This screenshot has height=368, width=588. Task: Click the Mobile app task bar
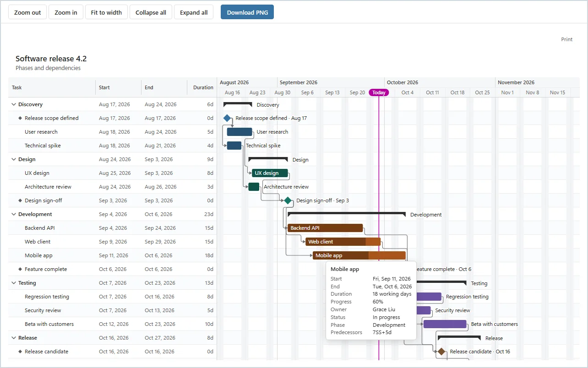click(x=359, y=255)
